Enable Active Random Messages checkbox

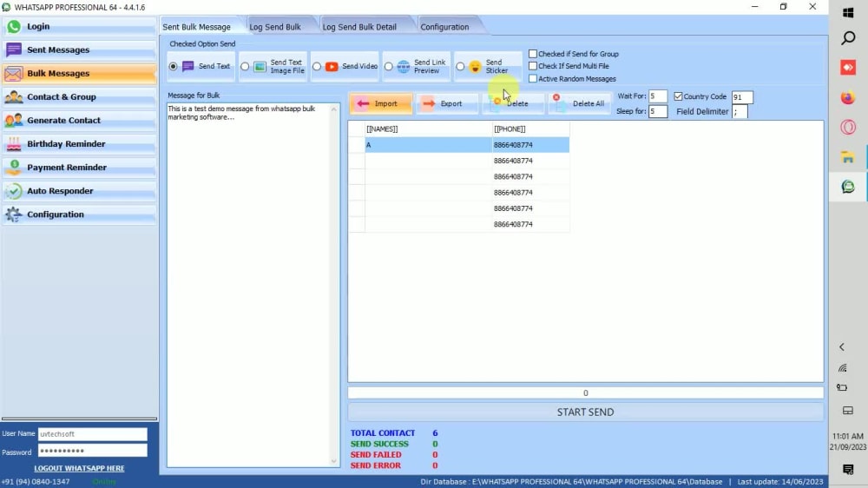click(x=533, y=79)
